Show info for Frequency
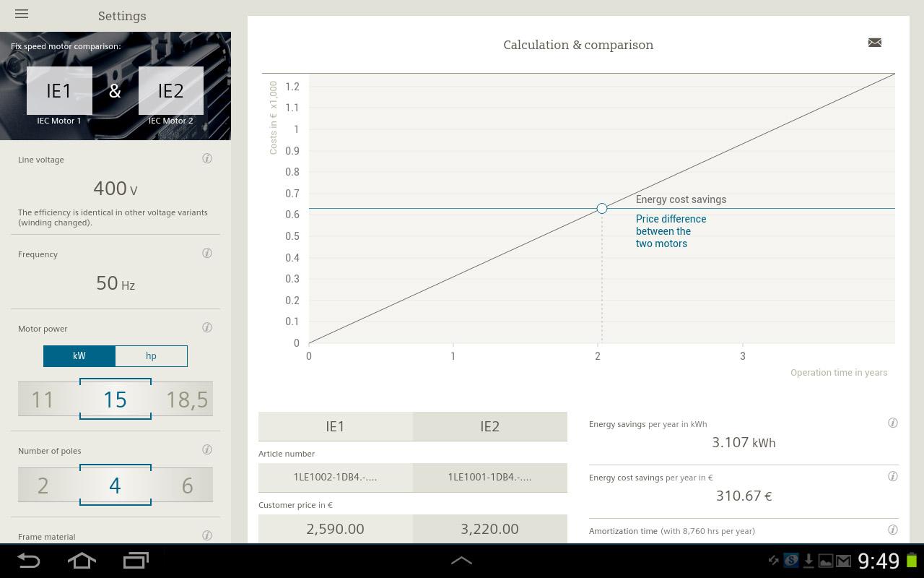 (207, 253)
